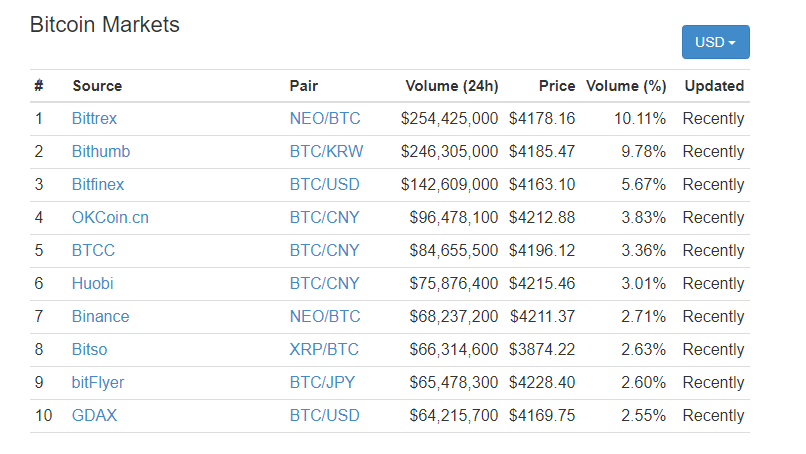Open the BTC/KRW pair link

pos(326,152)
